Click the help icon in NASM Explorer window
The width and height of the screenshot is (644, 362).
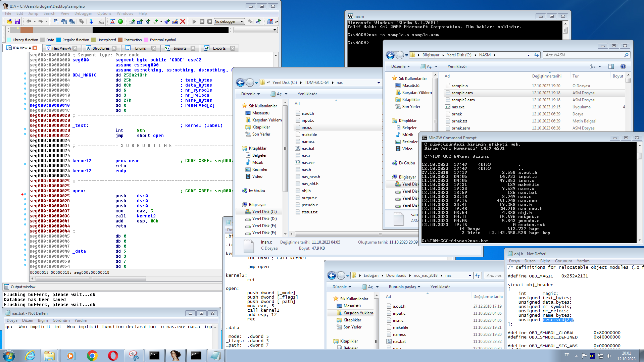click(x=623, y=66)
